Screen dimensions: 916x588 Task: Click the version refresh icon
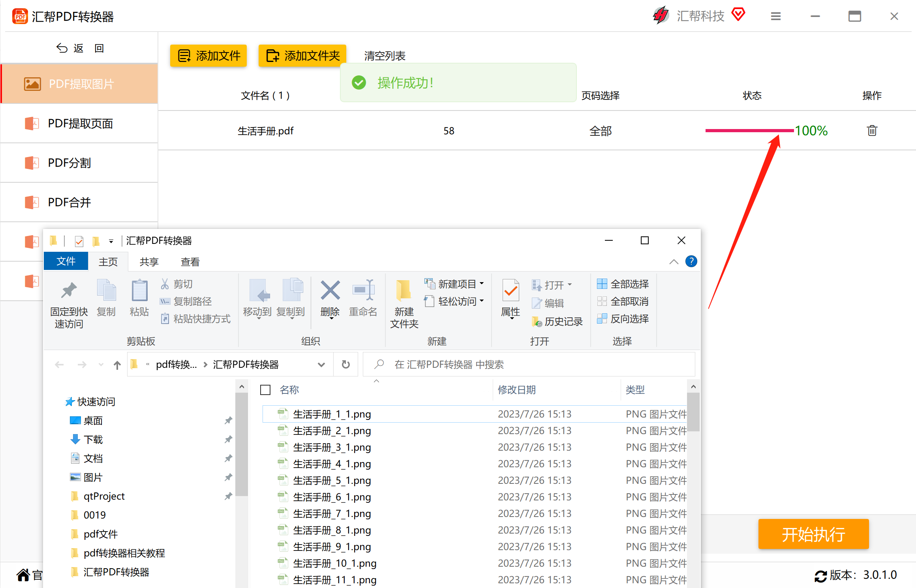[820, 576]
